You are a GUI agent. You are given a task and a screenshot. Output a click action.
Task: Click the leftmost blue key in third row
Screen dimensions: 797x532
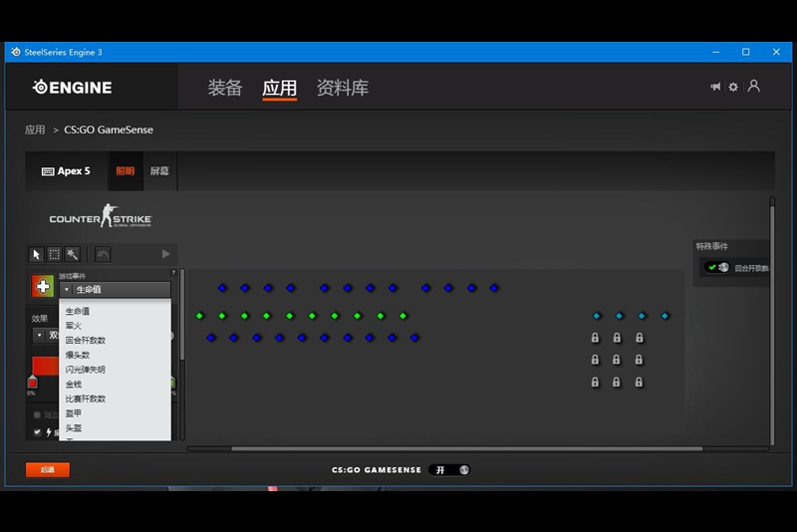pyautogui.click(x=211, y=338)
